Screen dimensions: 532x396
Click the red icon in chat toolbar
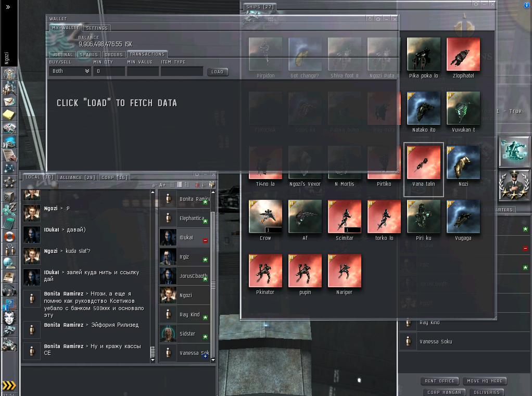coord(197,184)
